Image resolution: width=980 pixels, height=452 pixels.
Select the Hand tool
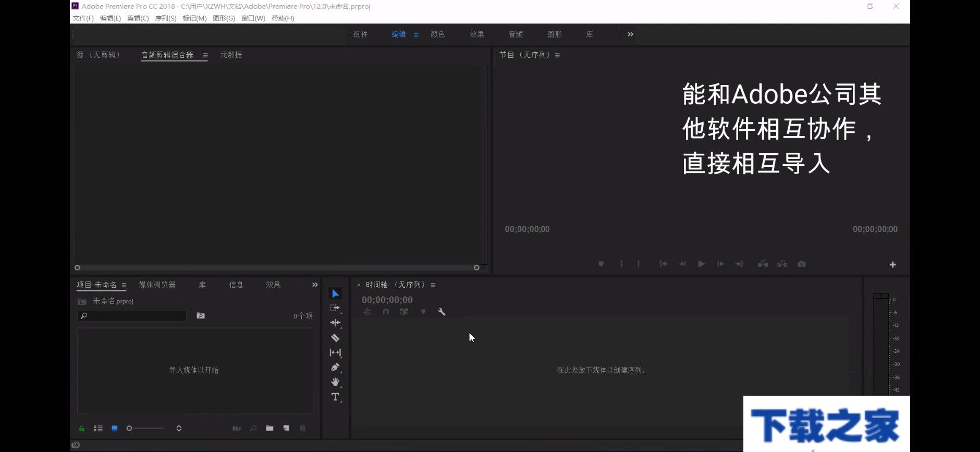coord(335,382)
